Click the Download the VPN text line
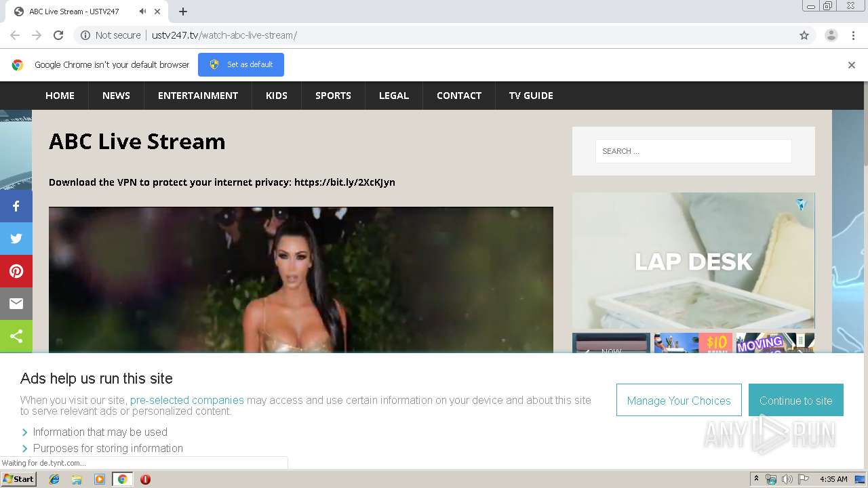 [x=222, y=182]
